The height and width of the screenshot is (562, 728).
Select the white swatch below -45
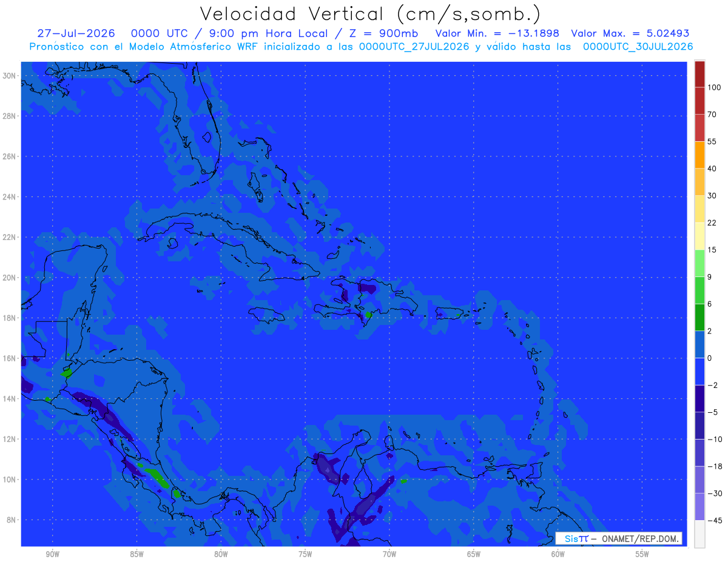(x=699, y=534)
